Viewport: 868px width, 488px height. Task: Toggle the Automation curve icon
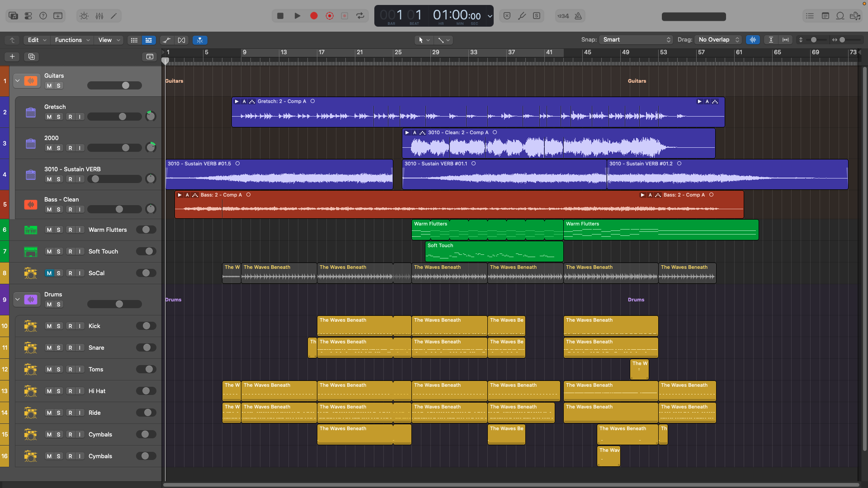(167, 40)
